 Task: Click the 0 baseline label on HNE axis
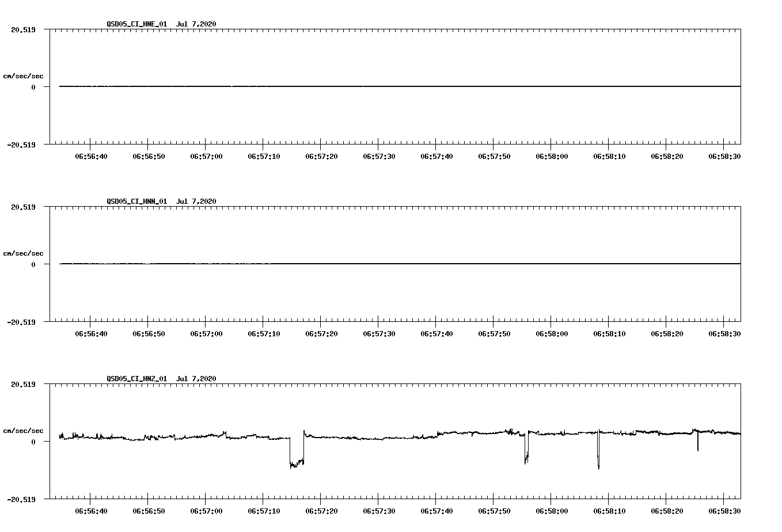click(33, 88)
